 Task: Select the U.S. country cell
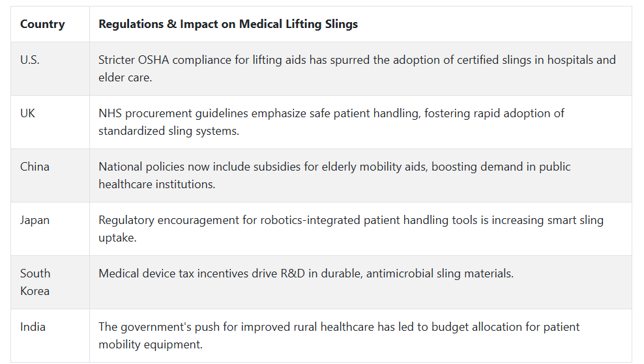pyautogui.click(x=50, y=68)
